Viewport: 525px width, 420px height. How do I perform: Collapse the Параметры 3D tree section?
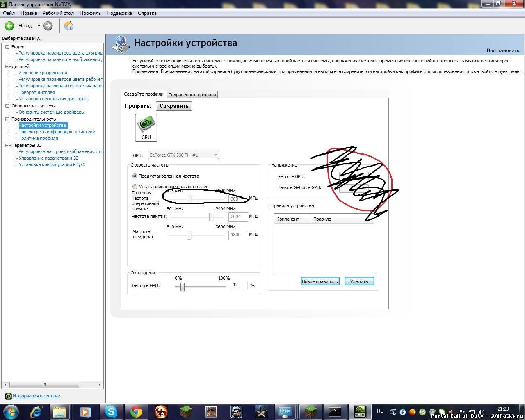click(7, 145)
